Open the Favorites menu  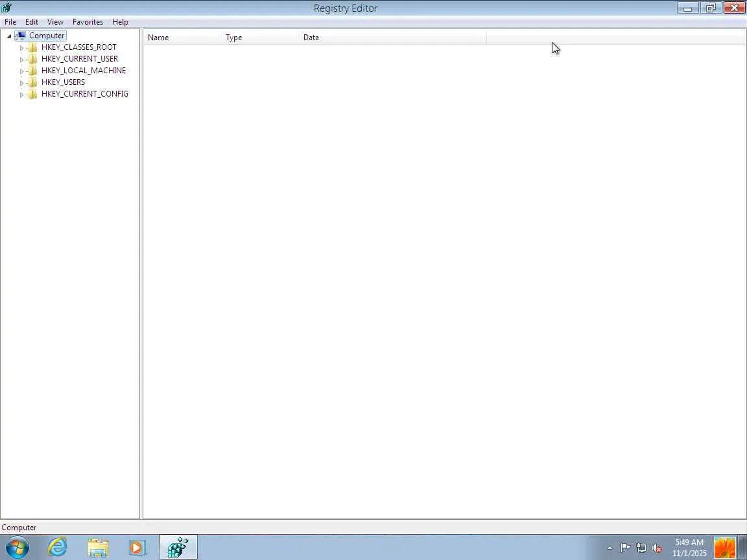[88, 22]
